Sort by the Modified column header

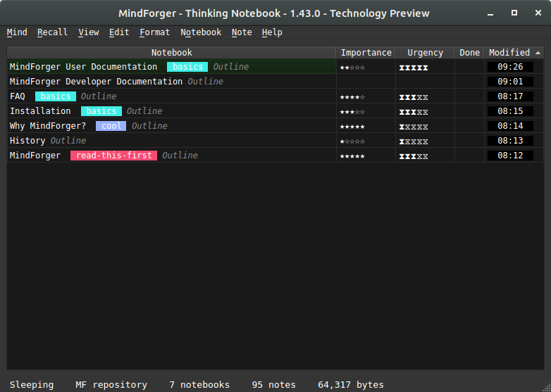(514, 53)
